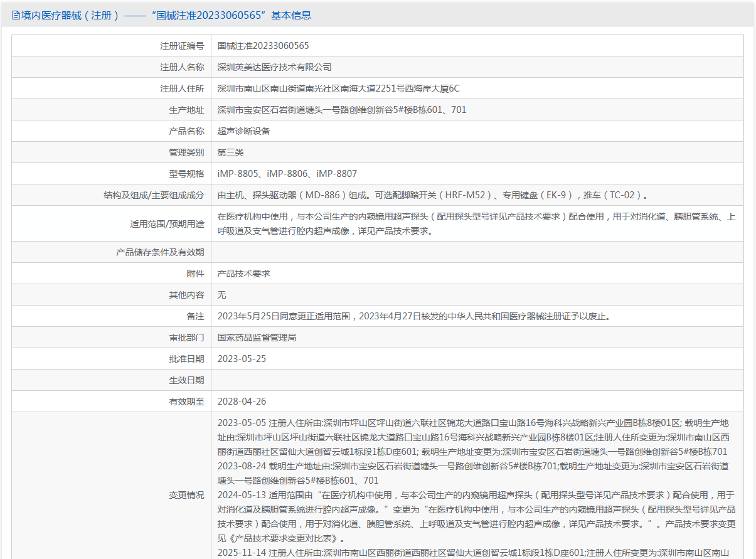Click the page title 境内医疗器械（注册）基本信息

pyautogui.click(x=166, y=15)
